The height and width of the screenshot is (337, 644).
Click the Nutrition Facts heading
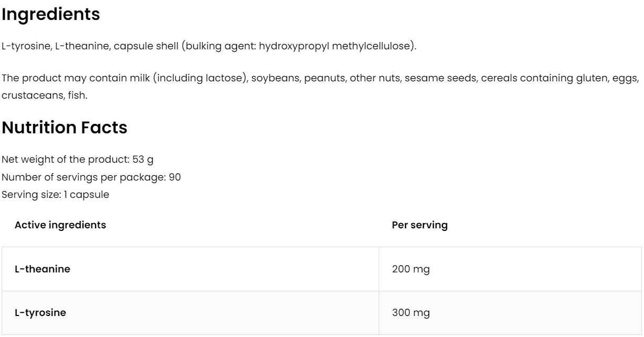pos(64,128)
